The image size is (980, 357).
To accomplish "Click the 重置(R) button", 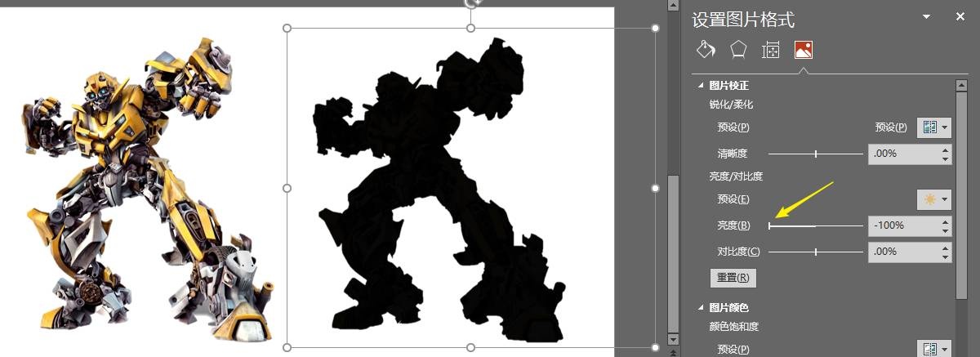I will (733, 278).
